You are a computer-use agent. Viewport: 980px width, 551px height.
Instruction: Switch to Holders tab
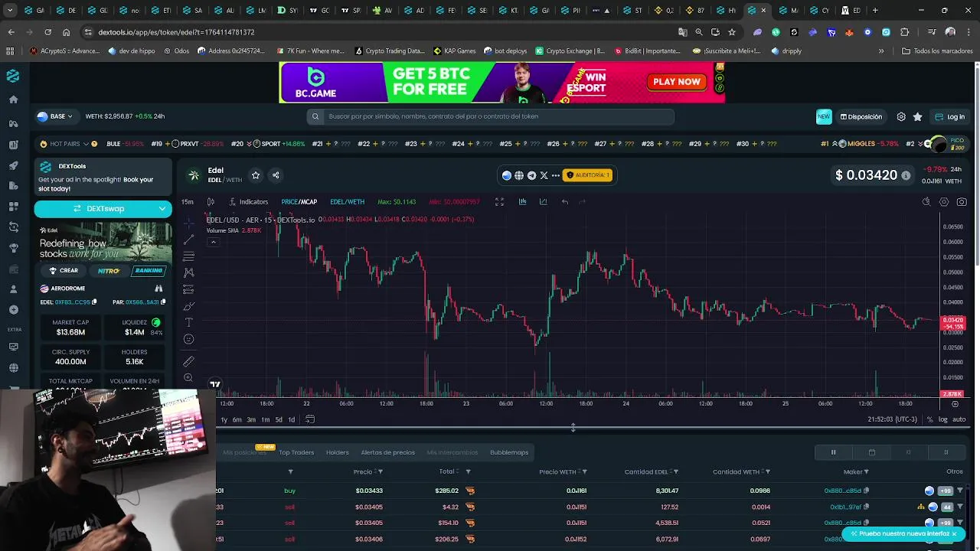pos(337,452)
